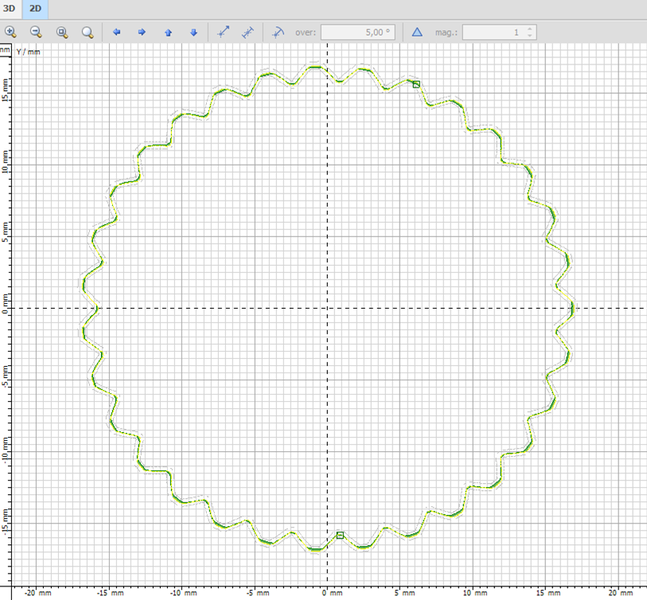Click the '20 mm' horizontal axis label
This screenshot has width=647, height=600.
point(621,593)
